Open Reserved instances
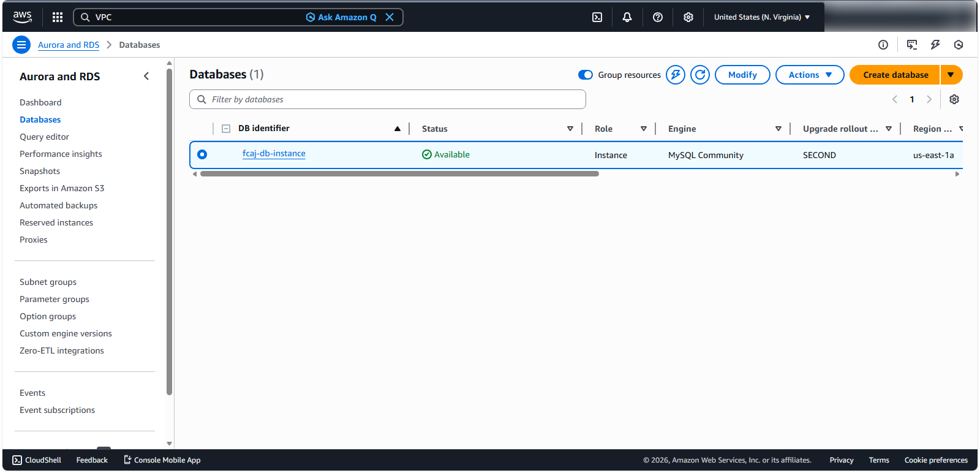980x473 pixels. 56,222
